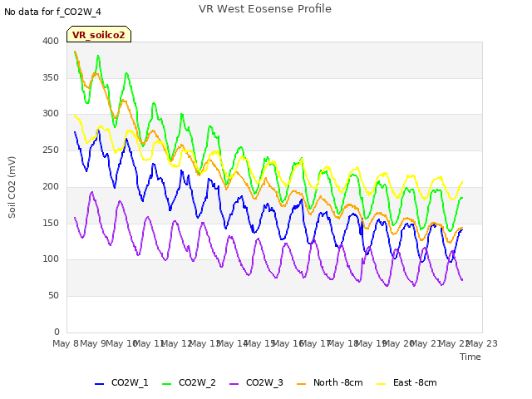Click the 400 y-axis tick label
Screen dimensions: 532x399
(x=51, y=41)
